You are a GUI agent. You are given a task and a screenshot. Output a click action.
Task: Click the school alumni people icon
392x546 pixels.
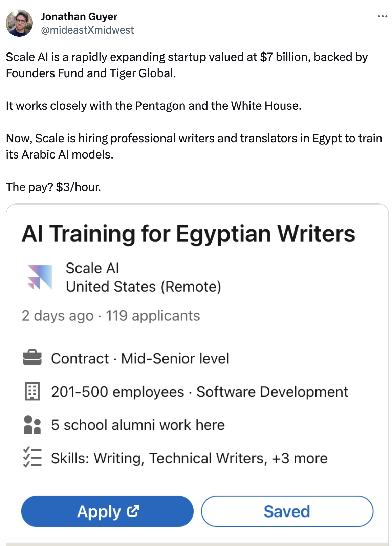tap(32, 425)
